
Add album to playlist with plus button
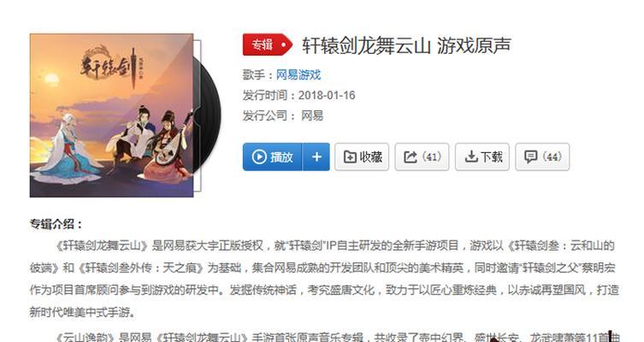pos(316,156)
